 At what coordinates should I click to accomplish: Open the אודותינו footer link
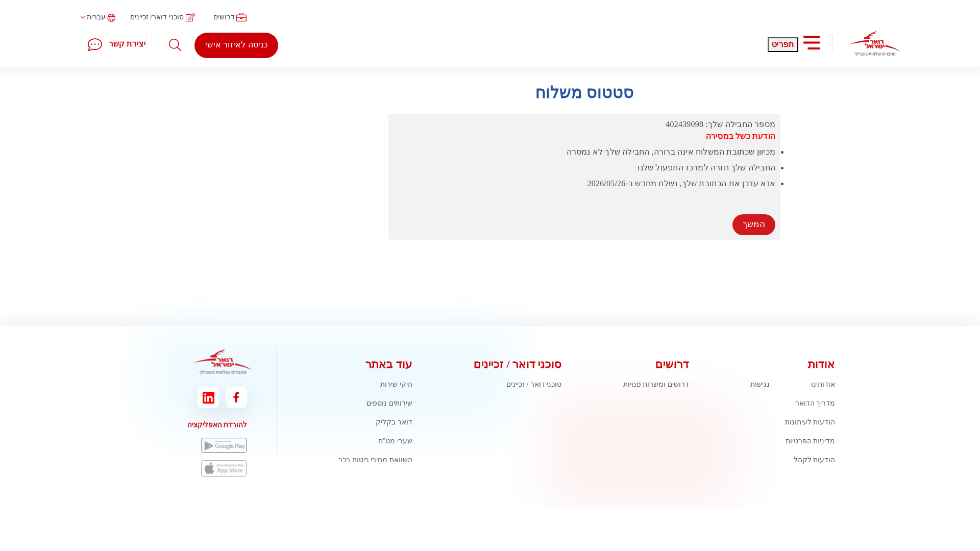coord(823,385)
